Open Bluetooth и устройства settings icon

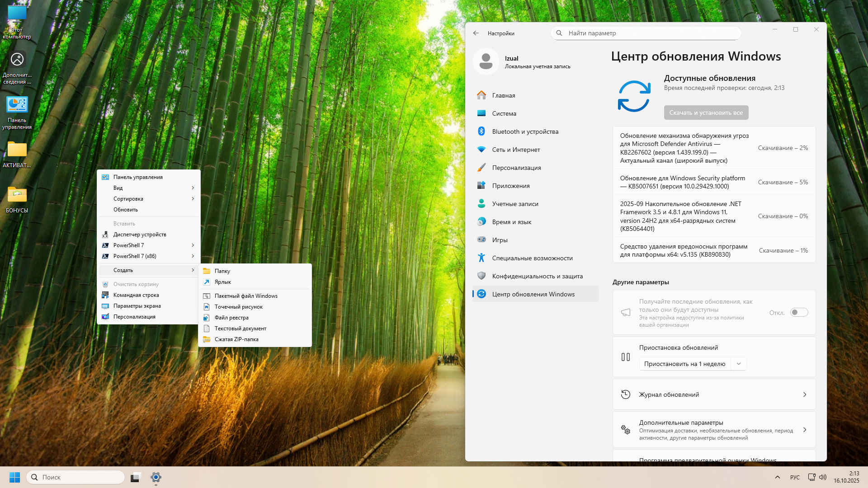click(481, 131)
